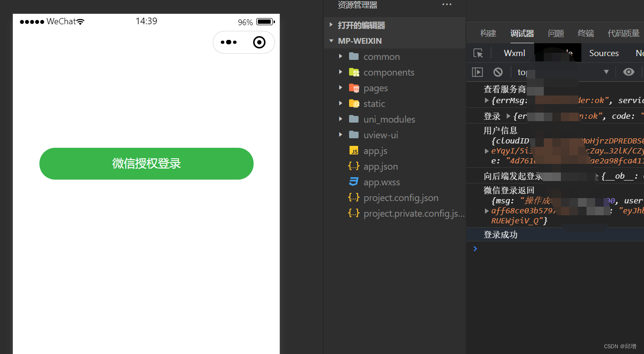Click the common folder icon
Viewport: 644px width, 354px height.
point(354,57)
